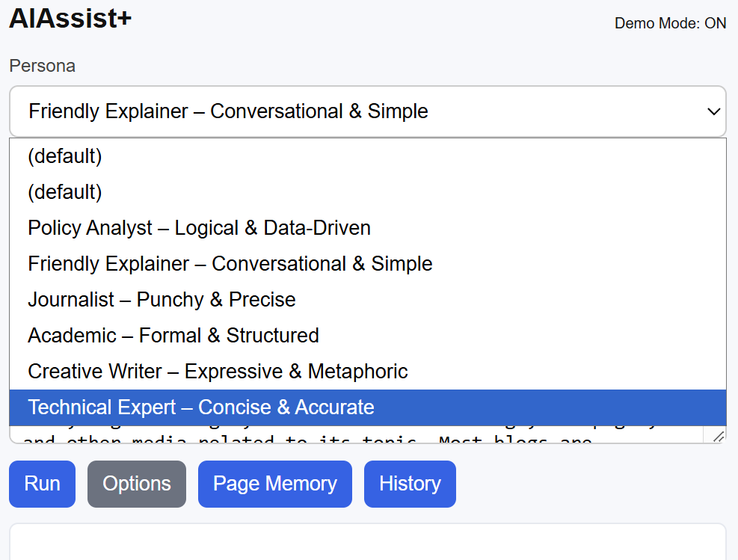Open the Options panel
Image resolution: width=738 pixels, height=560 pixels.
coord(137,484)
